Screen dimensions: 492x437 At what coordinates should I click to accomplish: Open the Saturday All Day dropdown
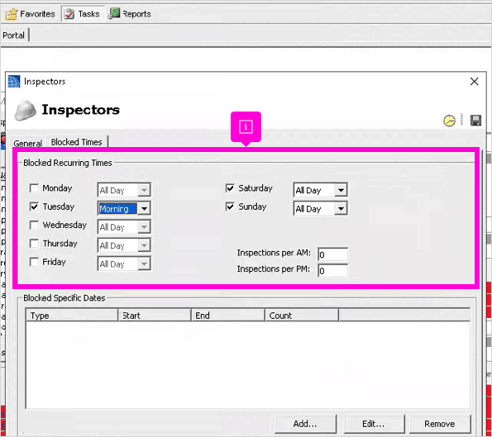click(340, 190)
